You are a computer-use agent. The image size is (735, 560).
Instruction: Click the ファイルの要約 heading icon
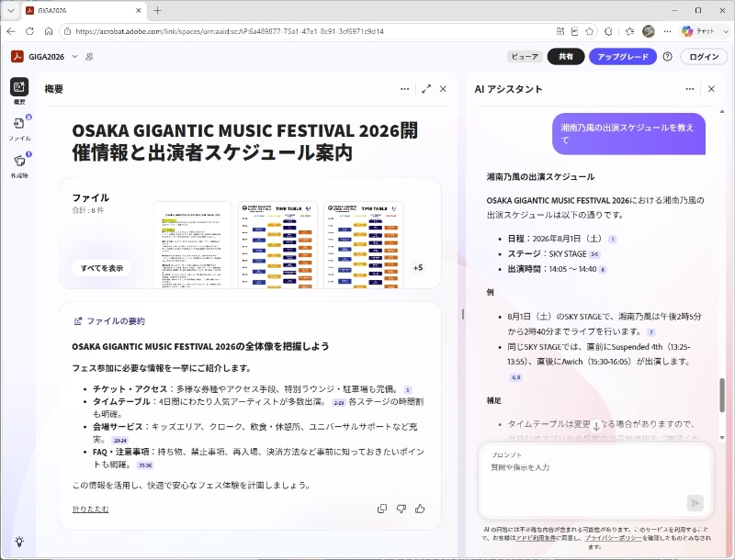tap(78, 321)
